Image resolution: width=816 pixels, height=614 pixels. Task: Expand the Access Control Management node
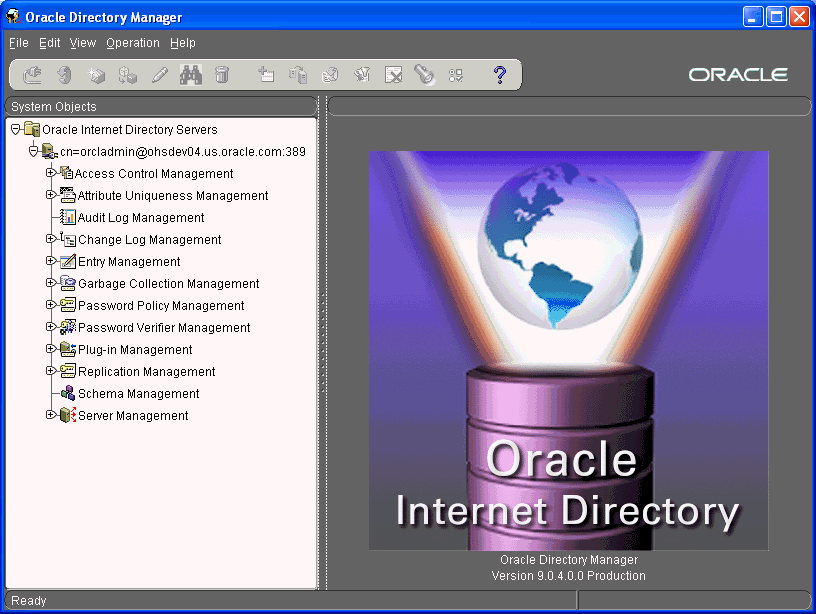pyautogui.click(x=51, y=173)
